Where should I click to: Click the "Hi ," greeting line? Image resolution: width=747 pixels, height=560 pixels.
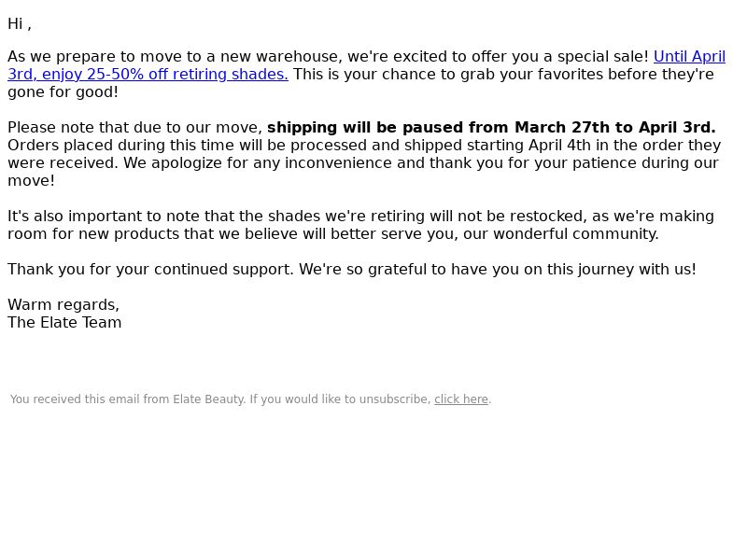click(x=20, y=24)
